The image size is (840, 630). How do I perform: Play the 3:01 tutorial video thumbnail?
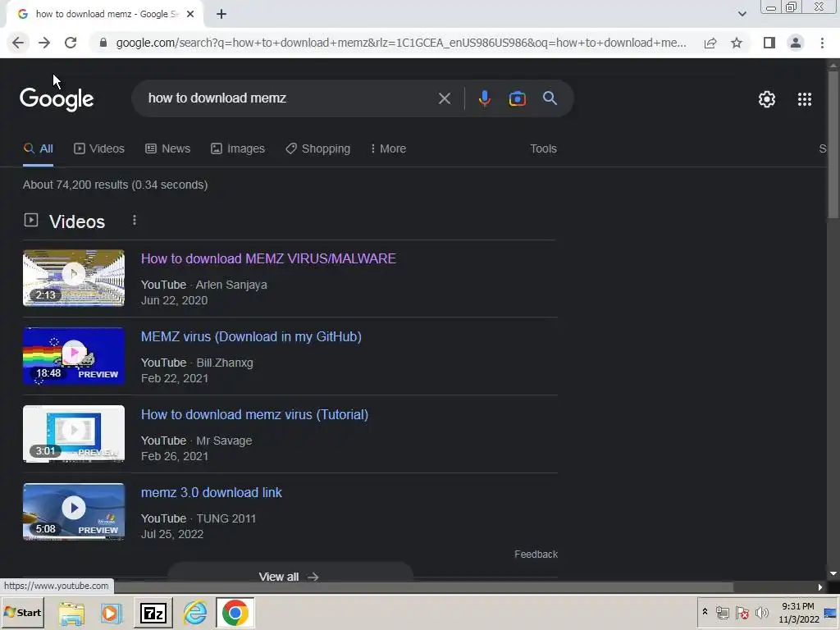pyautogui.click(x=74, y=434)
